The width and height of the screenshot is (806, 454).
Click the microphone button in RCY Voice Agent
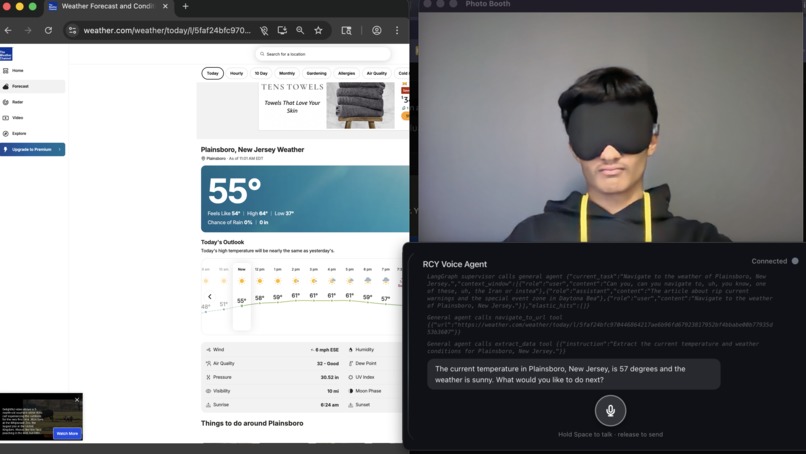pyautogui.click(x=610, y=410)
